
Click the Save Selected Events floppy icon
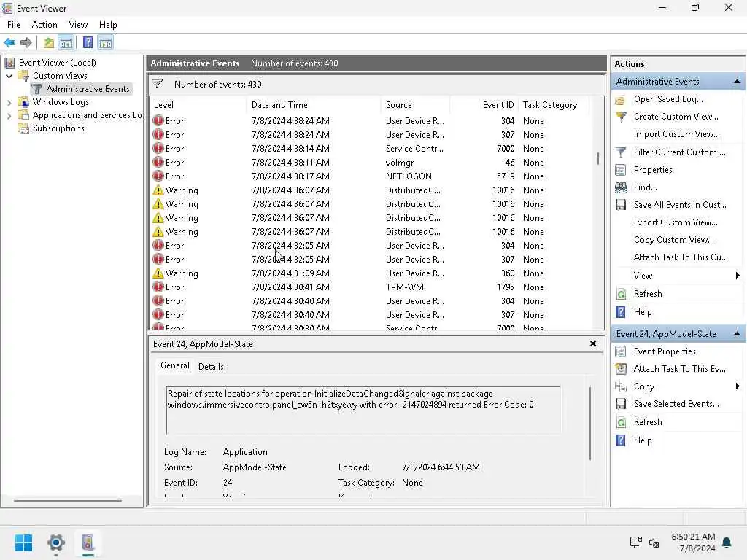coord(621,404)
